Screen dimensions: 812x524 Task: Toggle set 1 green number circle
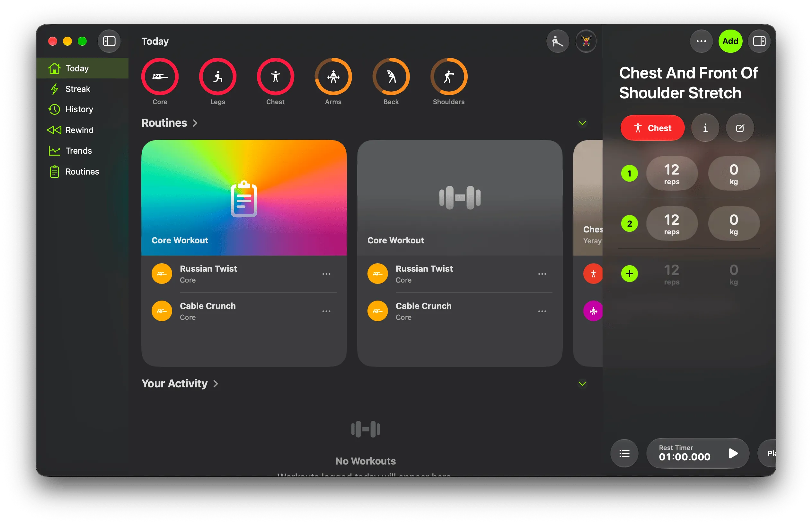pos(630,174)
